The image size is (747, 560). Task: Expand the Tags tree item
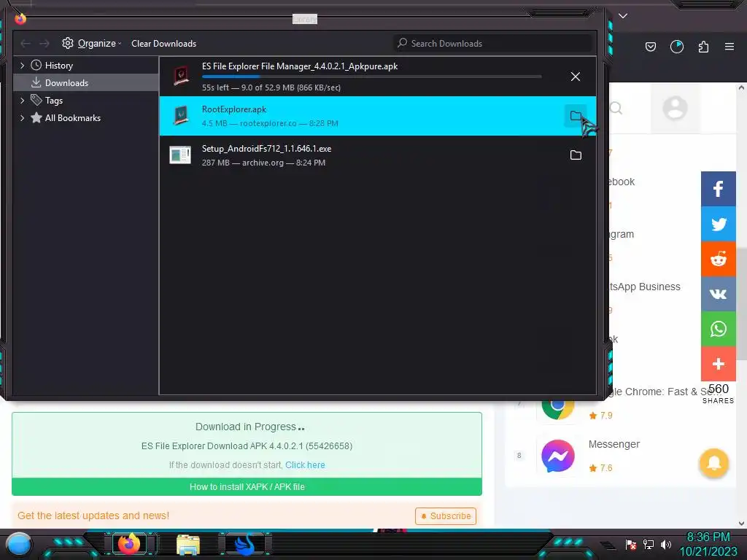pos(22,101)
